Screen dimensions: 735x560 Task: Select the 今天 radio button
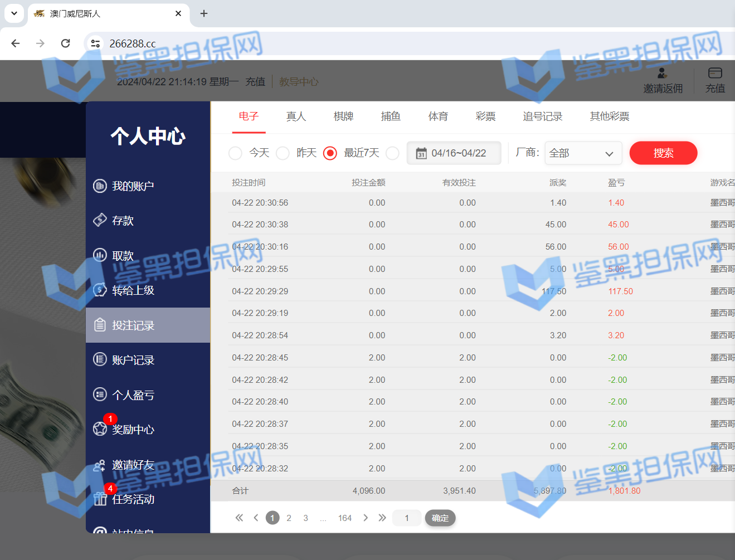(235, 153)
